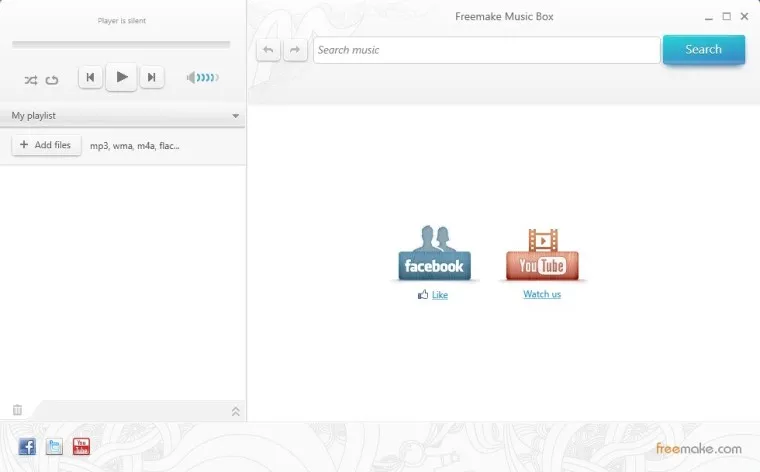The height and width of the screenshot is (472, 760).
Task: Skip to the previous track
Action: click(x=90, y=77)
